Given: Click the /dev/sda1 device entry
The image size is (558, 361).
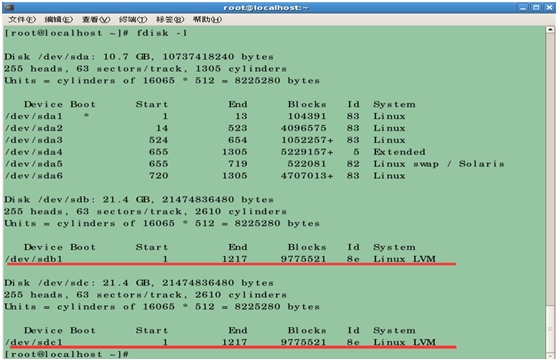Looking at the screenshot, I should (34, 116).
